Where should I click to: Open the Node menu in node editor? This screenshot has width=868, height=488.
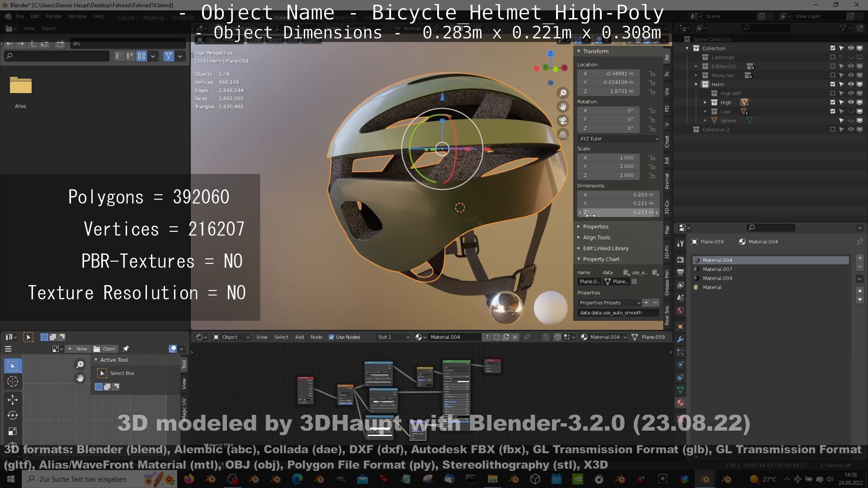pyautogui.click(x=316, y=337)
